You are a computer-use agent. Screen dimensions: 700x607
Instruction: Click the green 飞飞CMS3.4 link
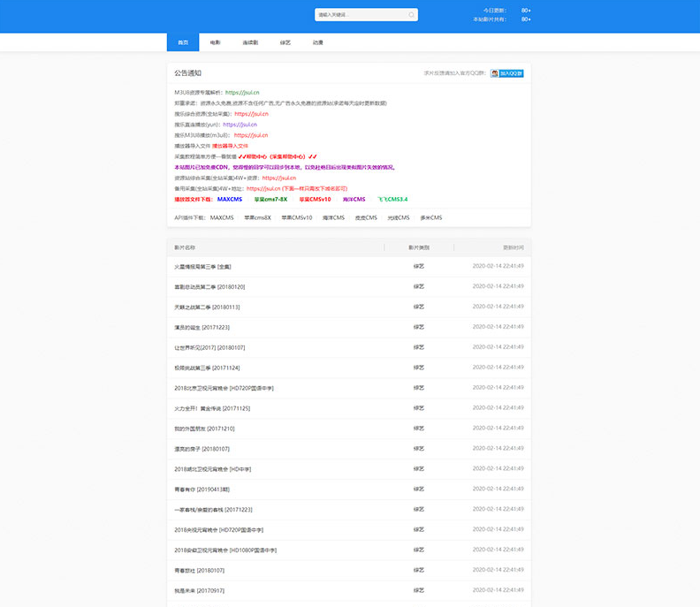pyautogui.click(x=392, y=199)
